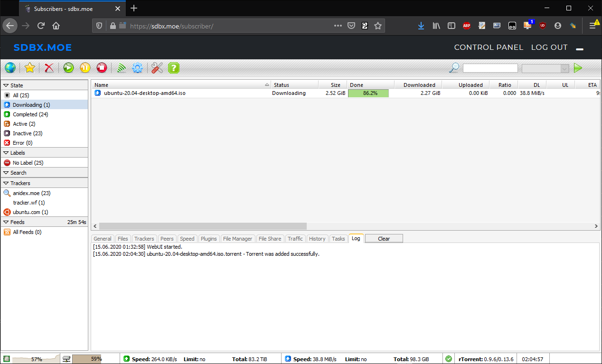Screen dimensions: 602x364
Task: Switch to the Traffic tab
Action: coord(295,239)
